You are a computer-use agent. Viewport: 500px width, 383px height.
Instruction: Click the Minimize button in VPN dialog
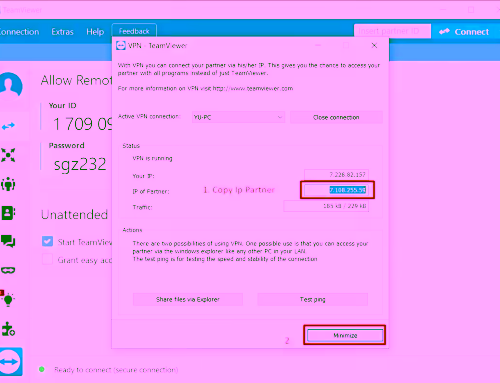coord(345,335)
